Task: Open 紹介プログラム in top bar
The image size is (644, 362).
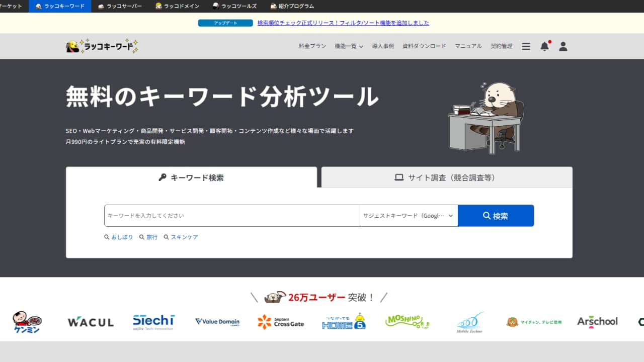Action: coord(292,6)
